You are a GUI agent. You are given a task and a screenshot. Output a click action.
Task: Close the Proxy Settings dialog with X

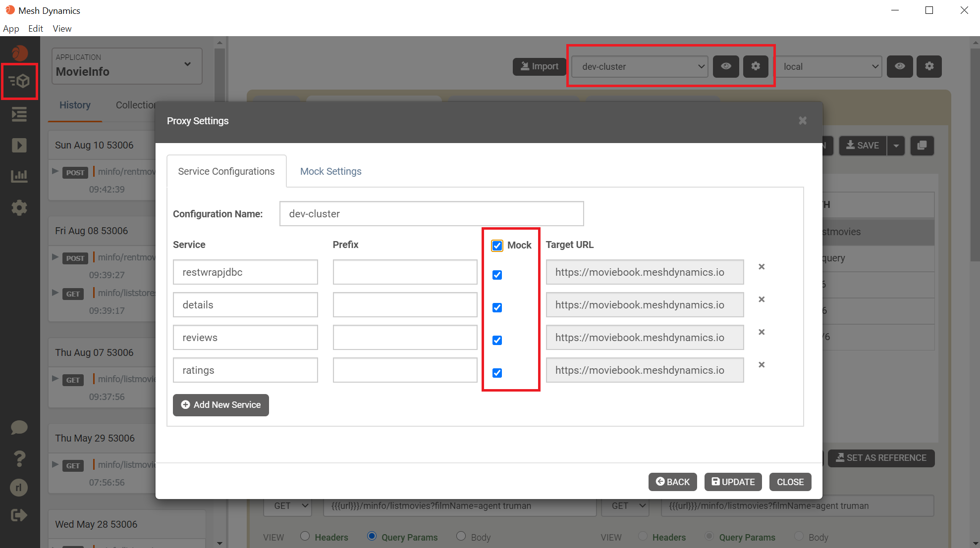(x=803, y=121)
